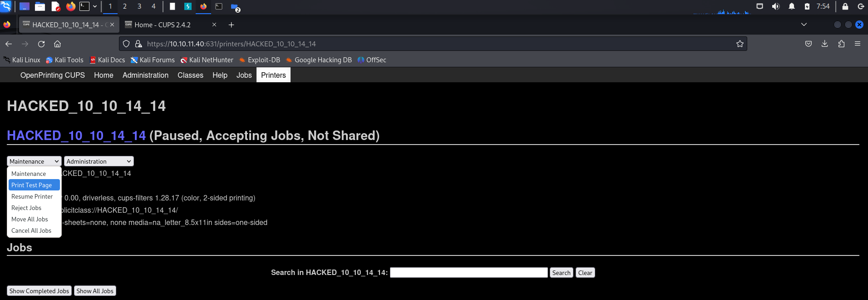Viewport: 868px width, 300px height.
Task: Open the Firefox View pinned icon
Action: 7,25
